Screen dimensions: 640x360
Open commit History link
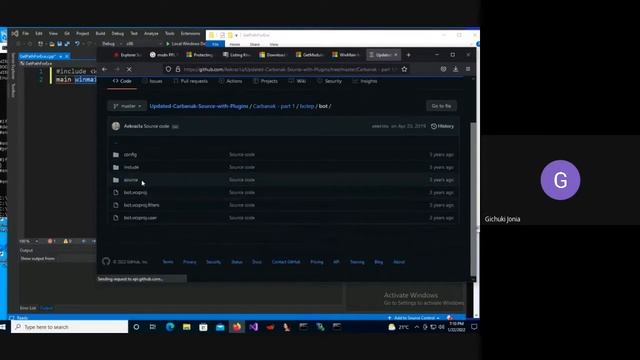(442, 126)
